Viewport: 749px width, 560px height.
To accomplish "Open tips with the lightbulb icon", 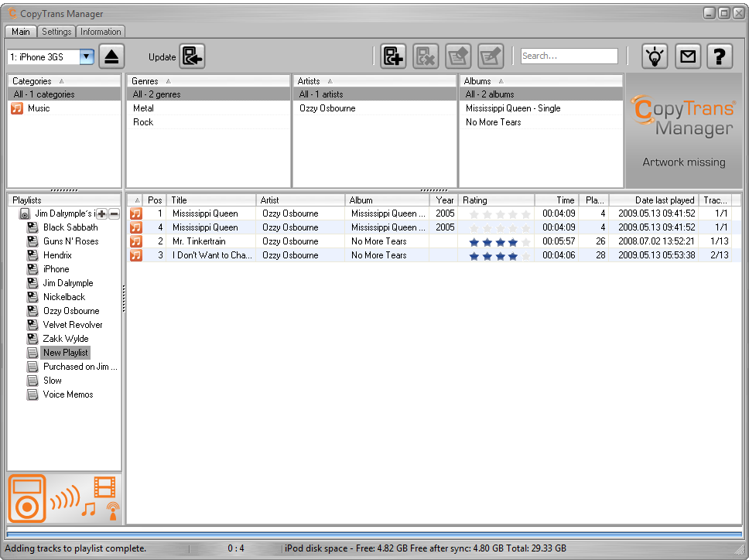I will [x=655, y=56].
